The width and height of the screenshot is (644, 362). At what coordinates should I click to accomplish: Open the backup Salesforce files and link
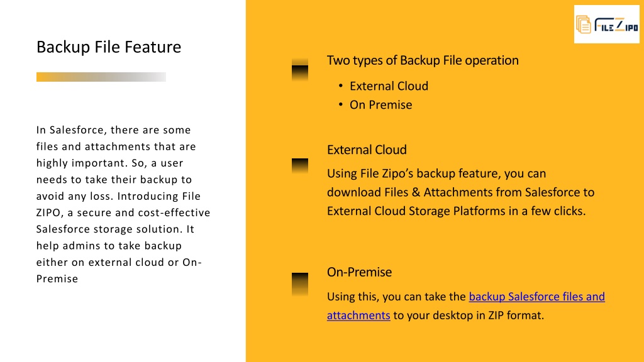tap(537, 297)
